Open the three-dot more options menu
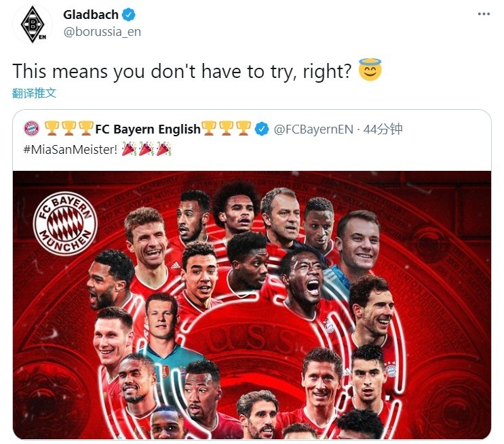 (484, 14)
